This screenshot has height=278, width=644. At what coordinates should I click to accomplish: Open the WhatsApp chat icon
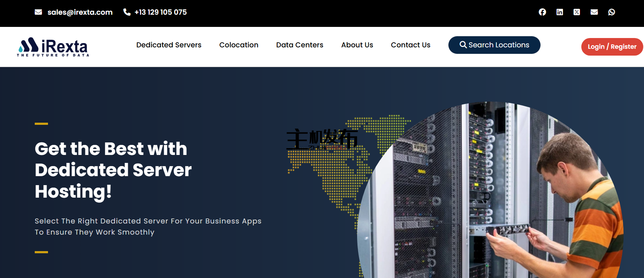[611, 12]
